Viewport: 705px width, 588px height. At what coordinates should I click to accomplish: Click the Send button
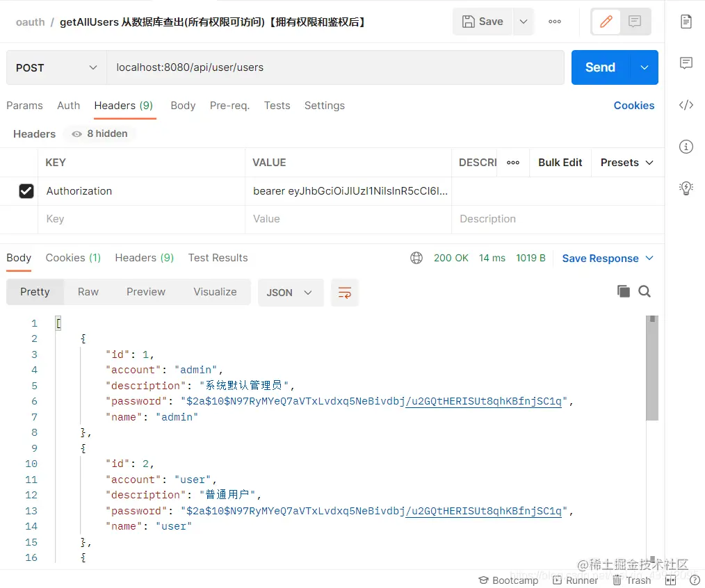(x=600, y=67)
